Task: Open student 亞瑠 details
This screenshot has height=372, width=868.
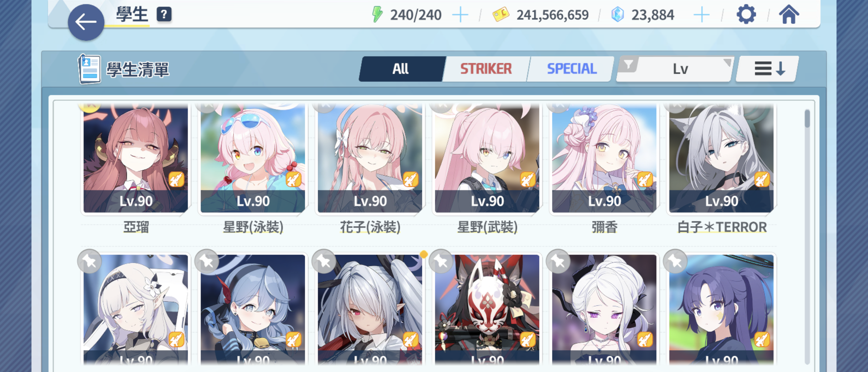Action: pyautogui.click(x=136, y=159)
